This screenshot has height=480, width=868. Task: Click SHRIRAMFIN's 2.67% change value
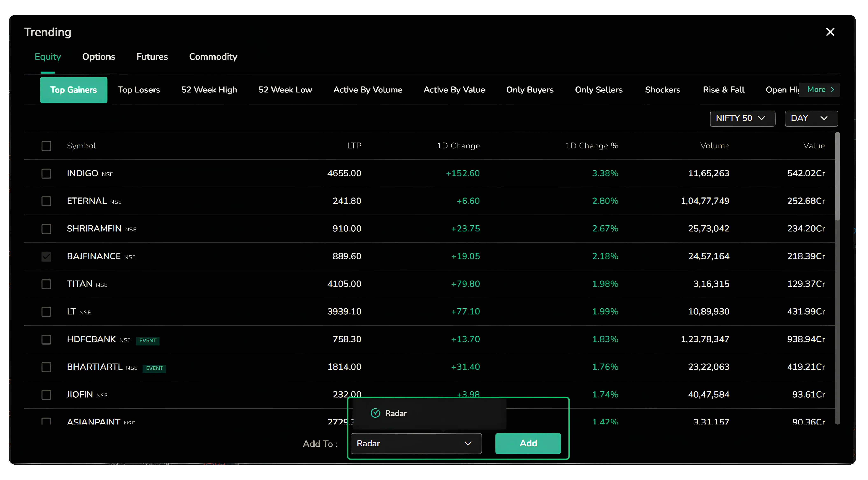tap(605, 229)
